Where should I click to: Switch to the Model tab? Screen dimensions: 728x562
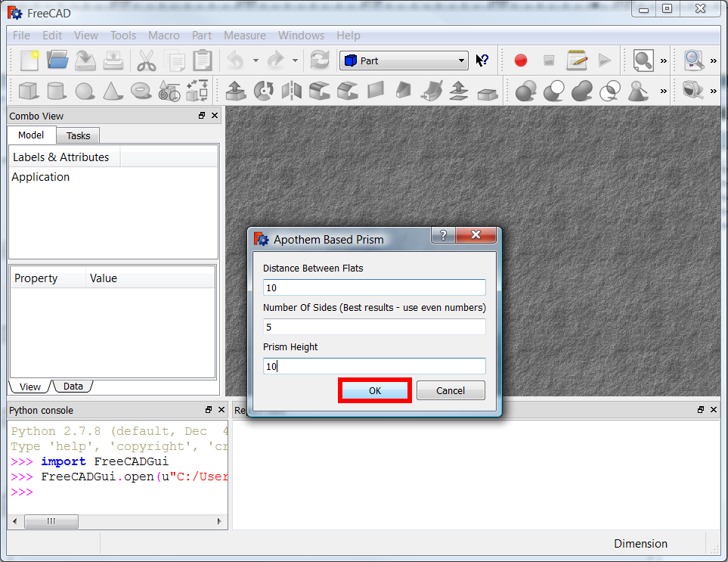[31, 135]
